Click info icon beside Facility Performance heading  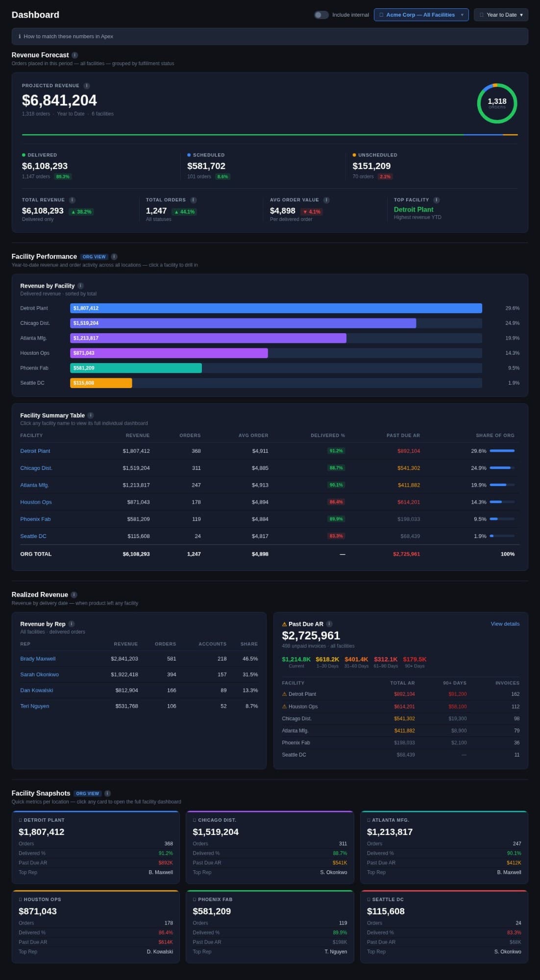[x=114, y=257]
